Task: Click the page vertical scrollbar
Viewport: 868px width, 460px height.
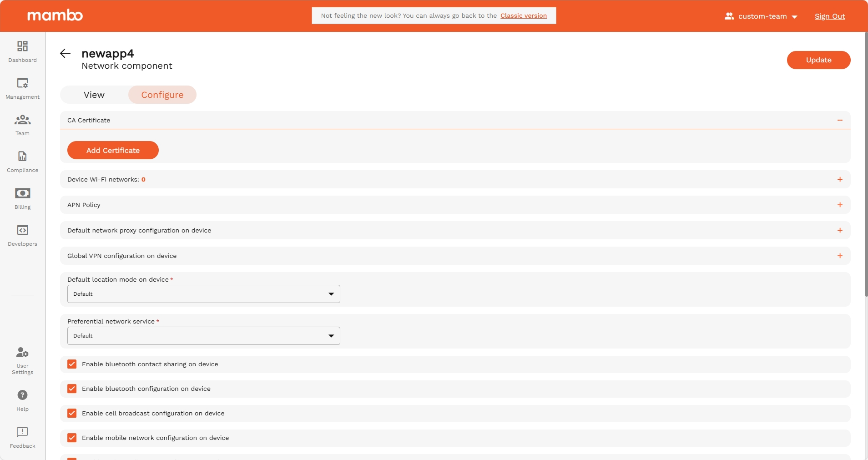Action: click(x=866, y=164)
